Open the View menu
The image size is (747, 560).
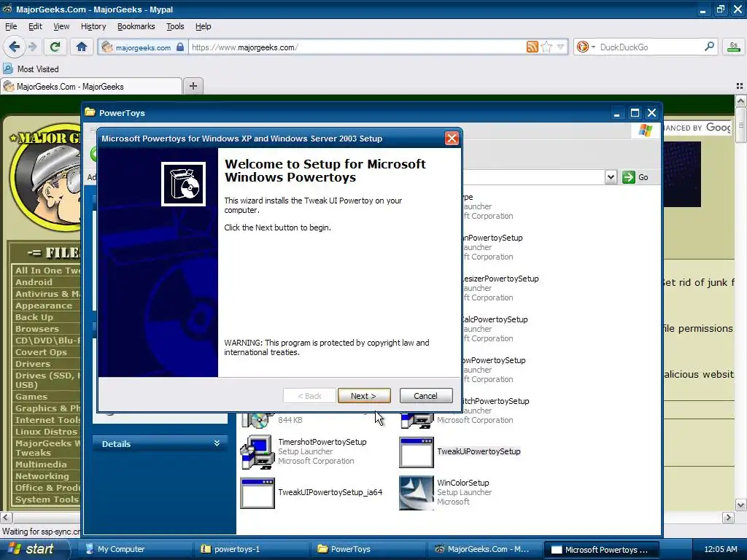click(61, 26)
